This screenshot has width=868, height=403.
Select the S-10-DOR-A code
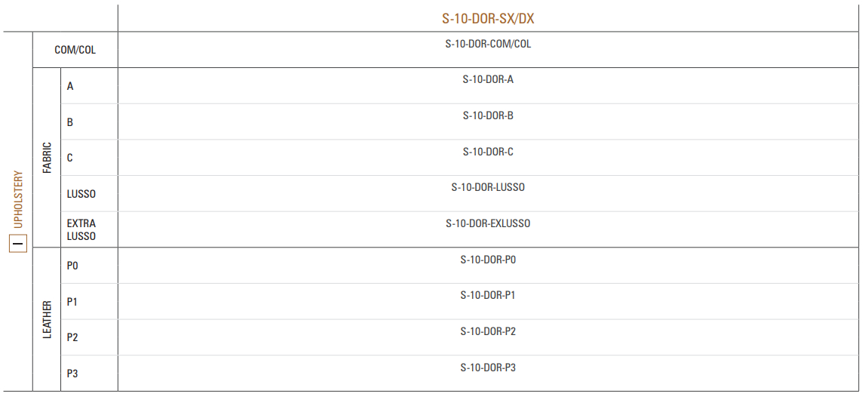click(488, 79)
